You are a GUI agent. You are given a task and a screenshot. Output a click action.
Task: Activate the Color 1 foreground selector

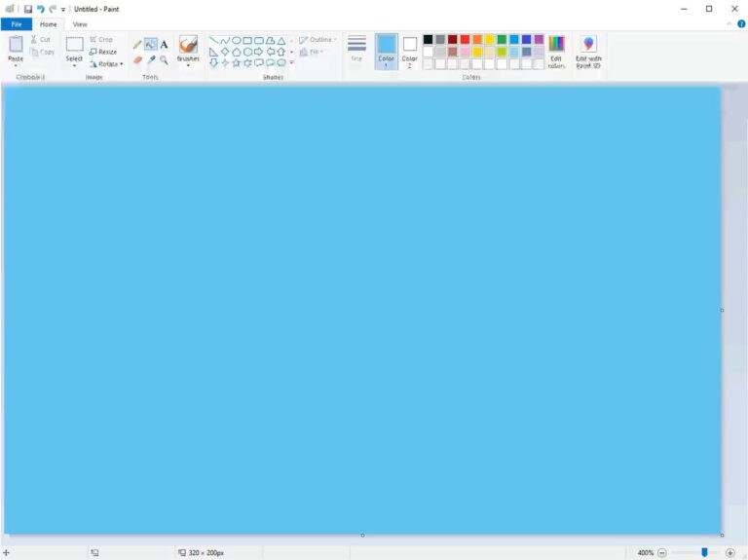(387, 51)
